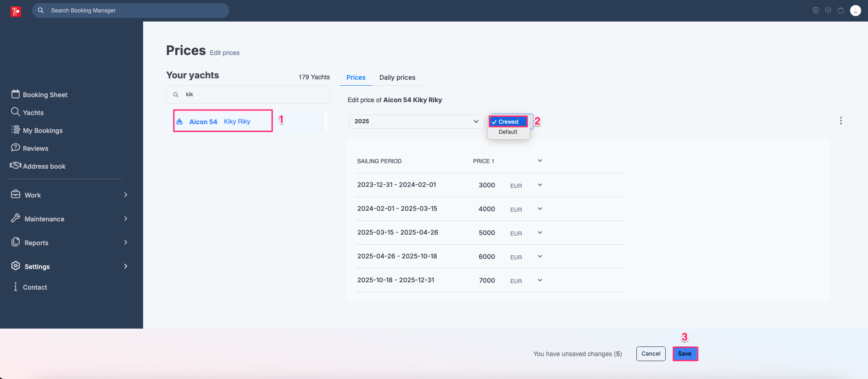
Task: Open My Bookings via its list icon
Action: point(16,130)
